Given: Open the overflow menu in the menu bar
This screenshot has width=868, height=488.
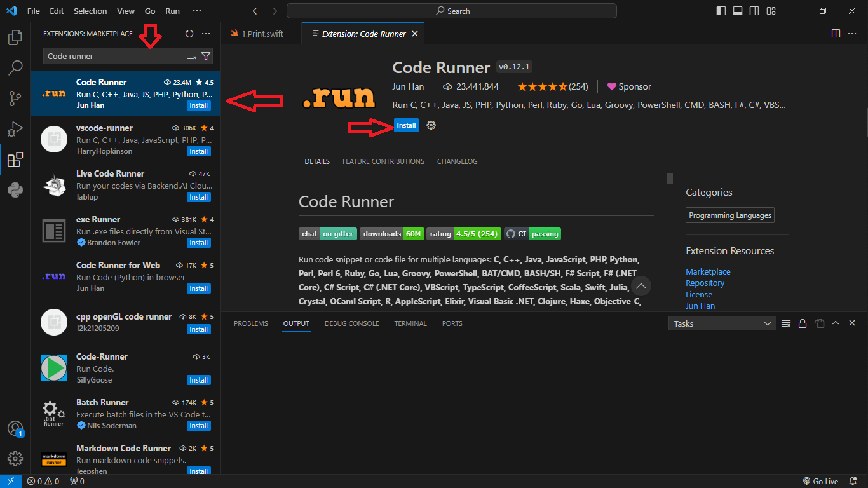Looking at the screenshot, I should (197, 11).
